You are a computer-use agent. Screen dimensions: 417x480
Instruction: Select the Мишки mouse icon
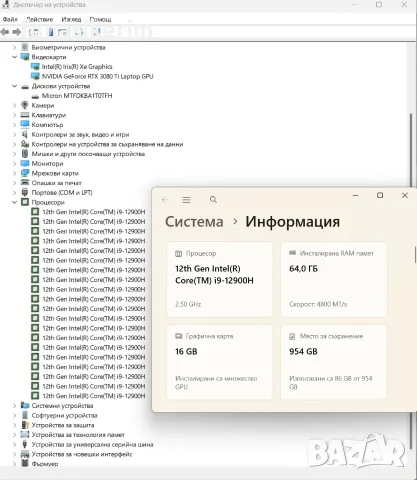point(25,153)
